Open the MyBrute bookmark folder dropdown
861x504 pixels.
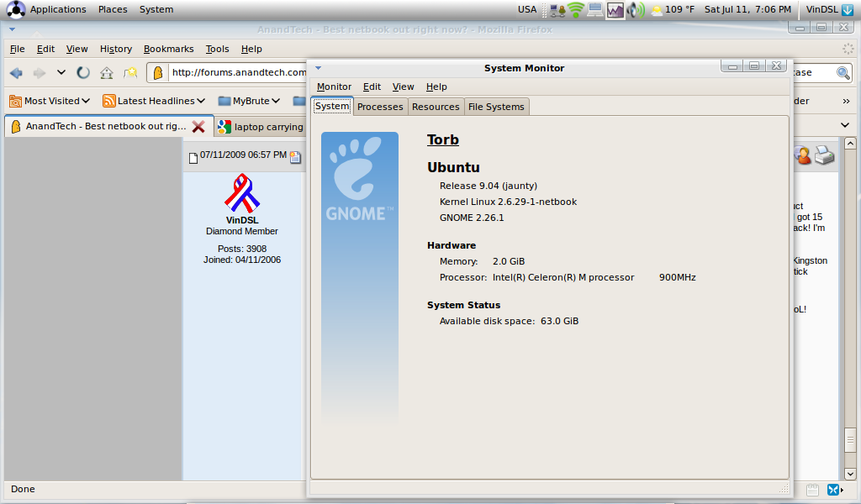[x=250, y=101]
